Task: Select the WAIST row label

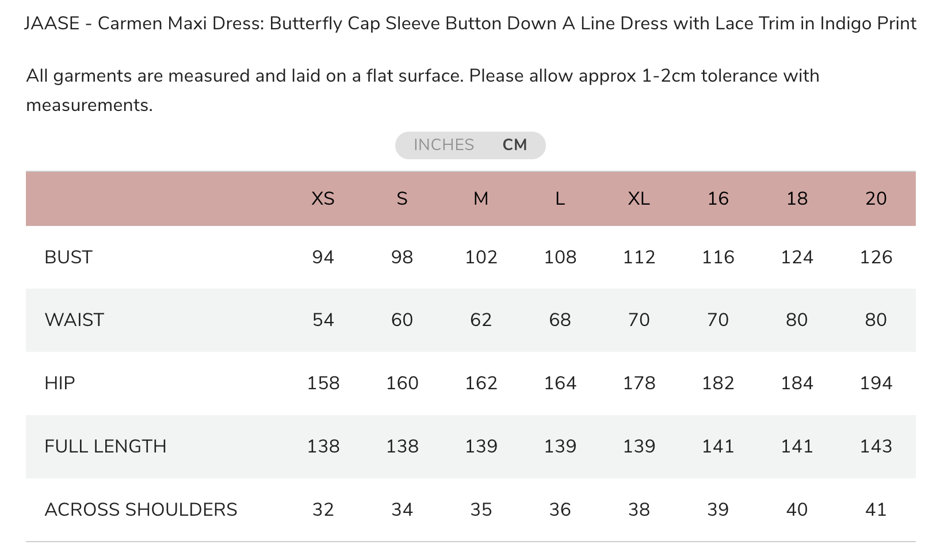Action: pyautogui.click(x=74, y=320)
